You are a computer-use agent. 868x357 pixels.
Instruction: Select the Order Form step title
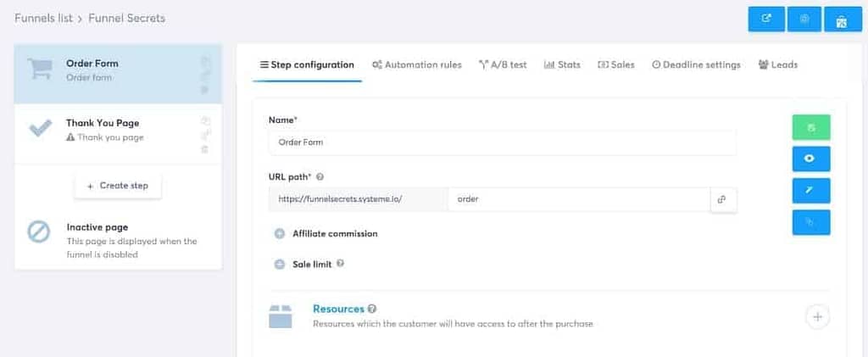click(92, 63)
